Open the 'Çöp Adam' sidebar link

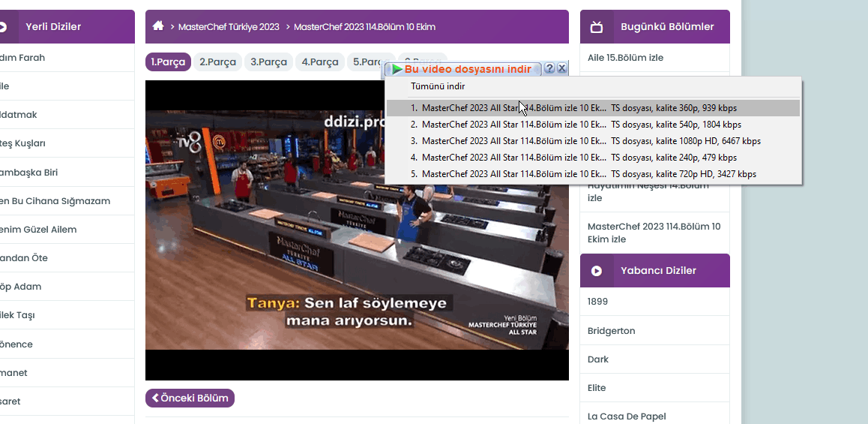[20, 287]
